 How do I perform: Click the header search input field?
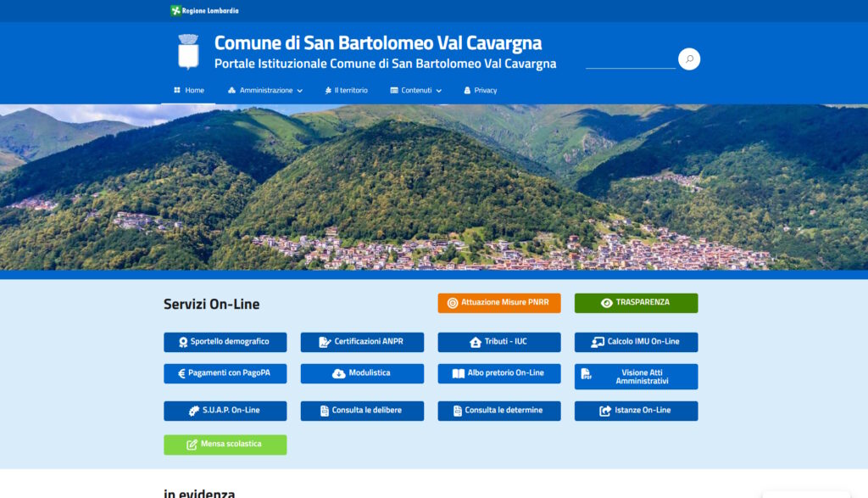pos(631,59)
